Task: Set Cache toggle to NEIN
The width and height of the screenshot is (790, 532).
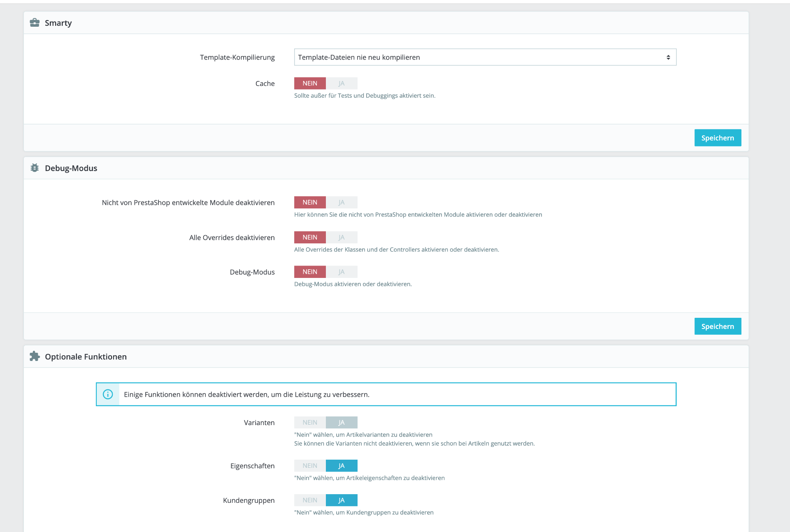Action: (310, 83)
